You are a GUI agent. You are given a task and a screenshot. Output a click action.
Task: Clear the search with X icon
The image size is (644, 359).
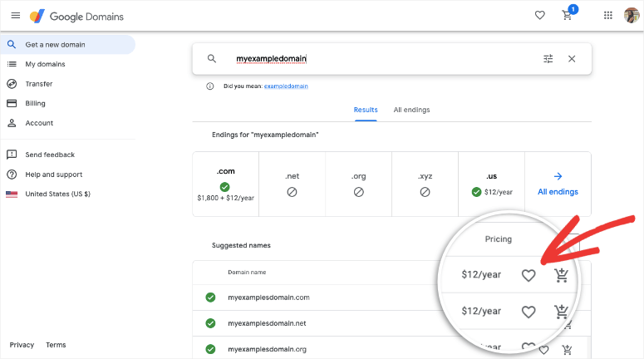coord(572,59)
